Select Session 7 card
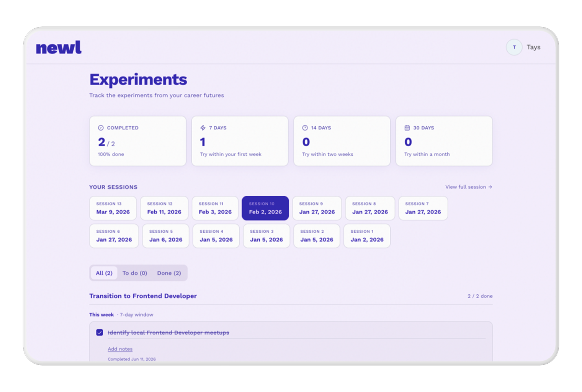582x392 pixels. pyautogui.click(x=423, y=208)
